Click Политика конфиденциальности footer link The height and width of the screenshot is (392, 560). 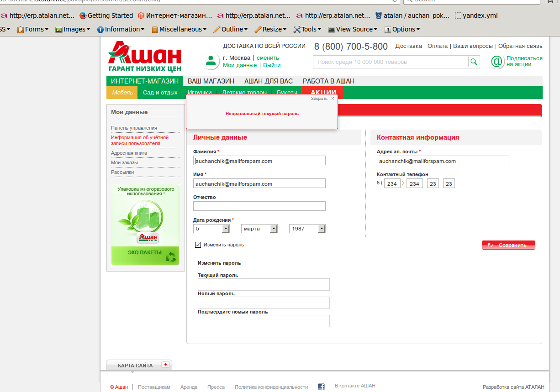271,387
